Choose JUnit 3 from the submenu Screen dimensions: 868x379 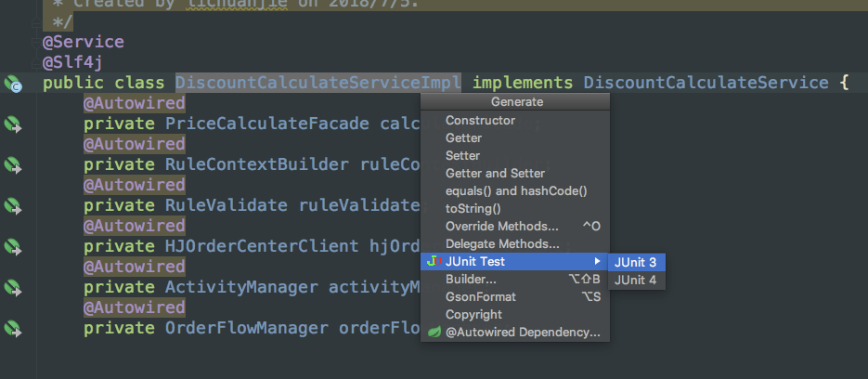[637, 263]
